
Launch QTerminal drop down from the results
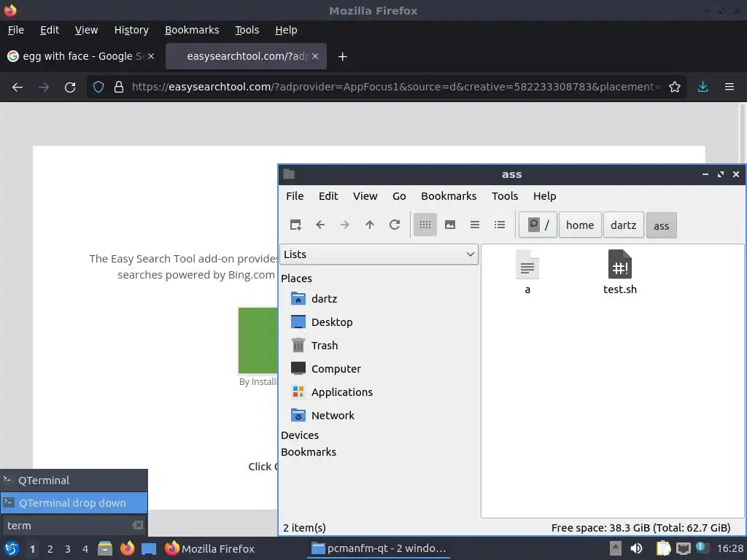[74, 503]
